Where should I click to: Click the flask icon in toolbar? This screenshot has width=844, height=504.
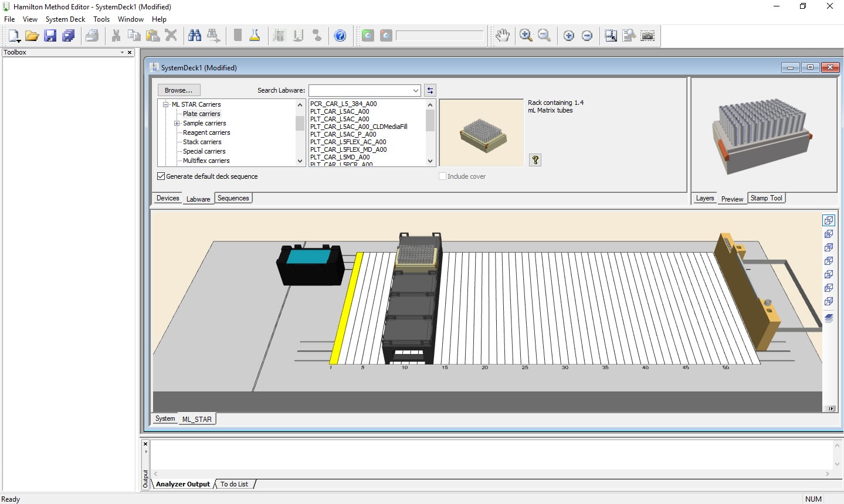(255, 36)
